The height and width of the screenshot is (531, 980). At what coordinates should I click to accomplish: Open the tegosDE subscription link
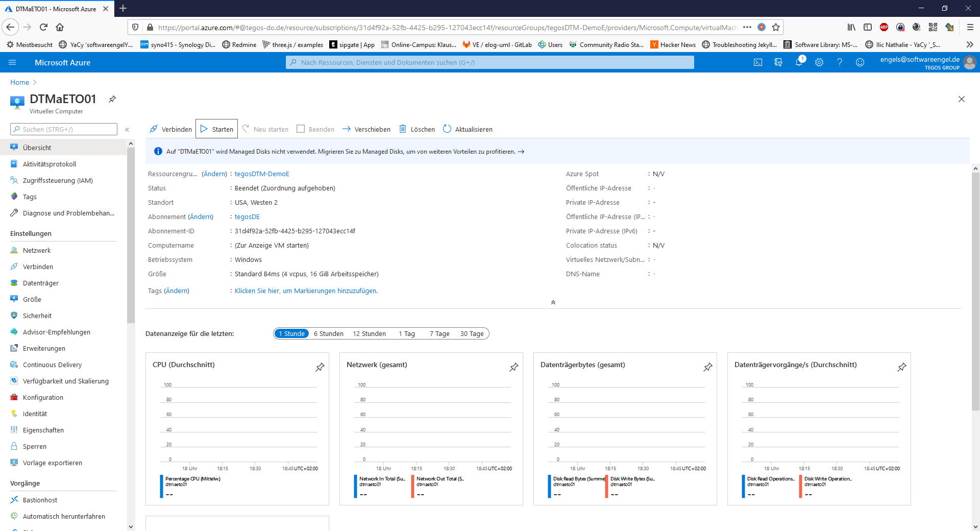(247, 217)
